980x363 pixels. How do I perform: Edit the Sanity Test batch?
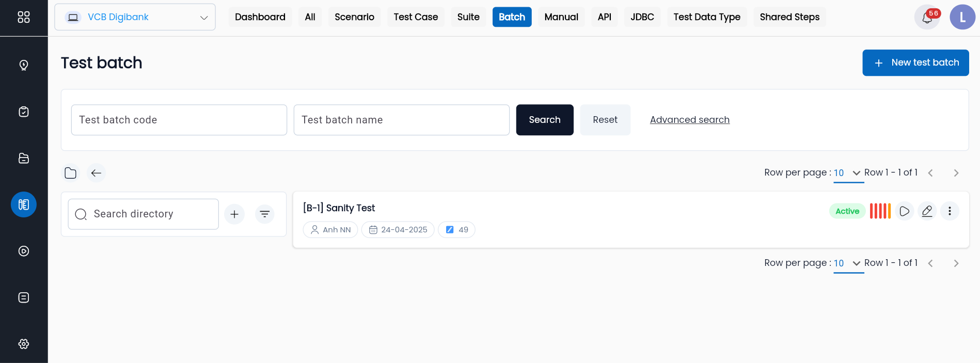tap(927, 211)
